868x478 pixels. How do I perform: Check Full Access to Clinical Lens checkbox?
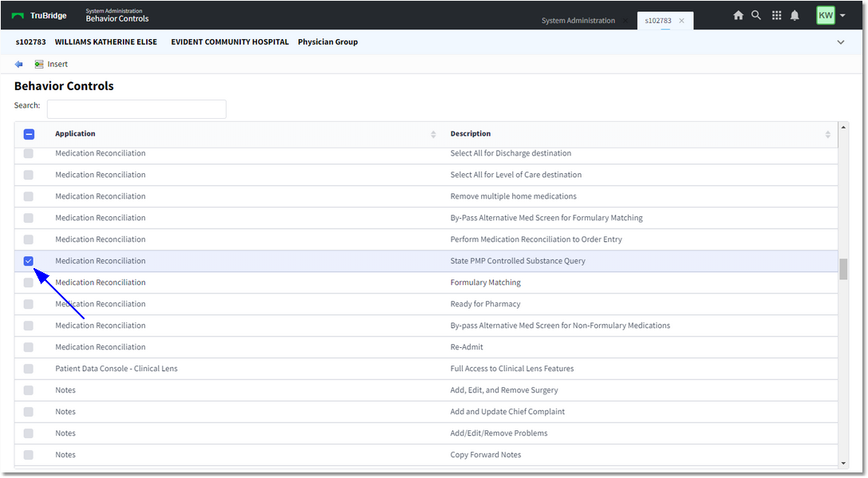click(x=28, y=369)
